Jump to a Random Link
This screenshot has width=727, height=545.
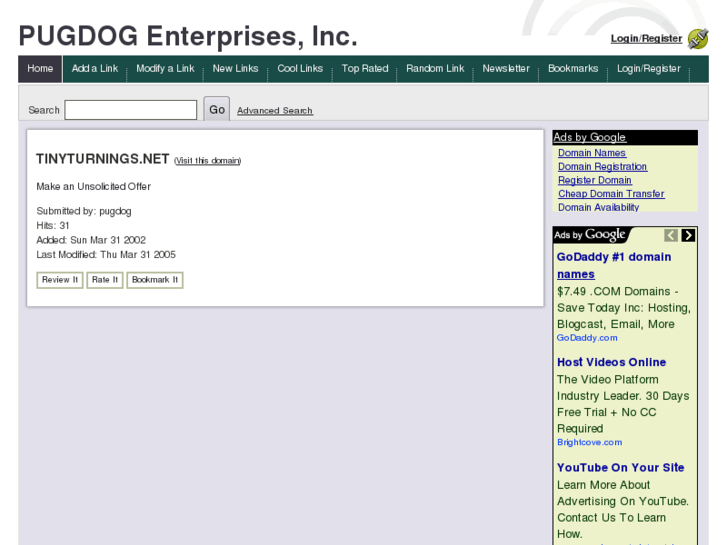coord(435,69)
